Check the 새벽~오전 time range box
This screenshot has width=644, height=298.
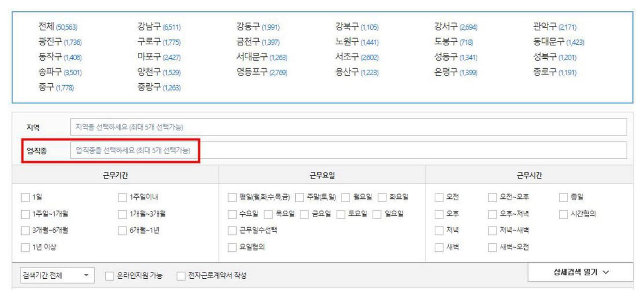pos(493,248)
